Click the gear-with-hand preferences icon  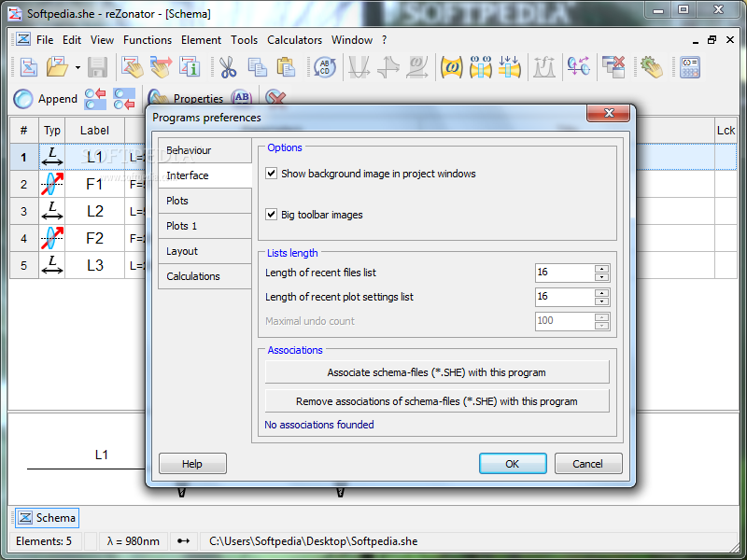tap(651, 67)
